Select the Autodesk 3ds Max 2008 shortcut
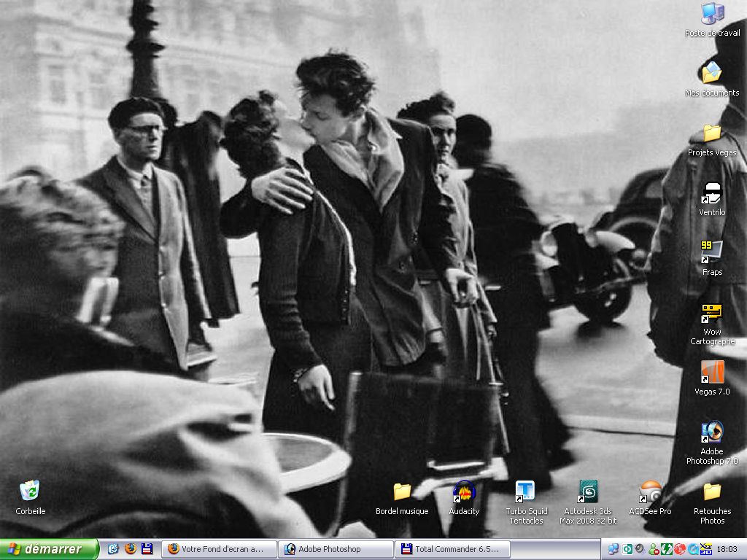Viewport: 747px width, 560px height. coord(588,503)
